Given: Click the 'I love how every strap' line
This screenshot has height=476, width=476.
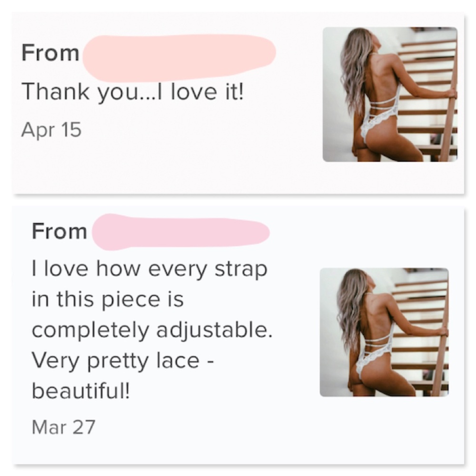Looking at the screenshot, I should tap(149, 270).
